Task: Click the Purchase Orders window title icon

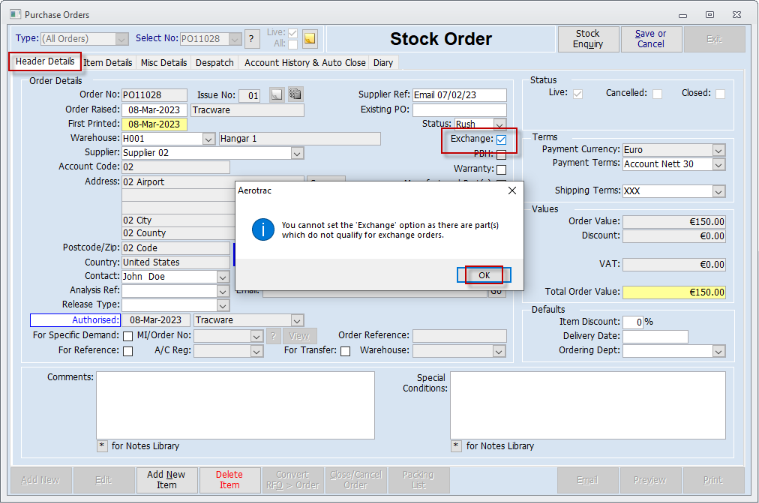Action: pyautogui.click(x=15, y=15)
